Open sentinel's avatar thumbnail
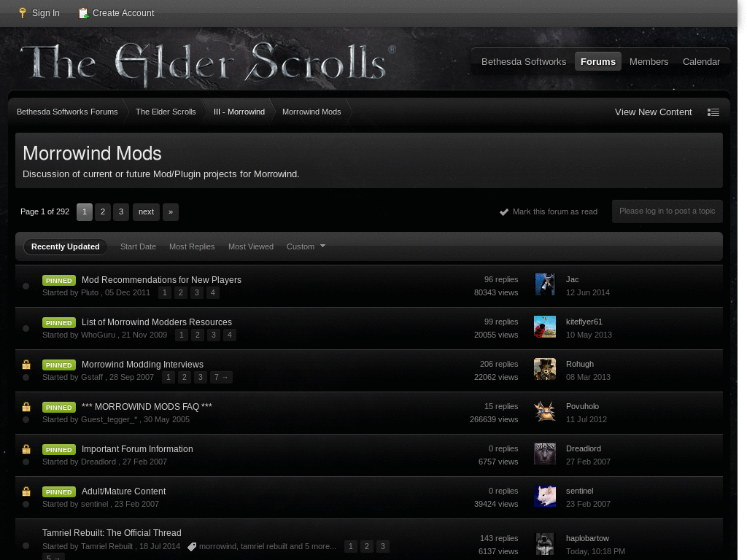Viewport: 747px width, 560px height. 544,496
